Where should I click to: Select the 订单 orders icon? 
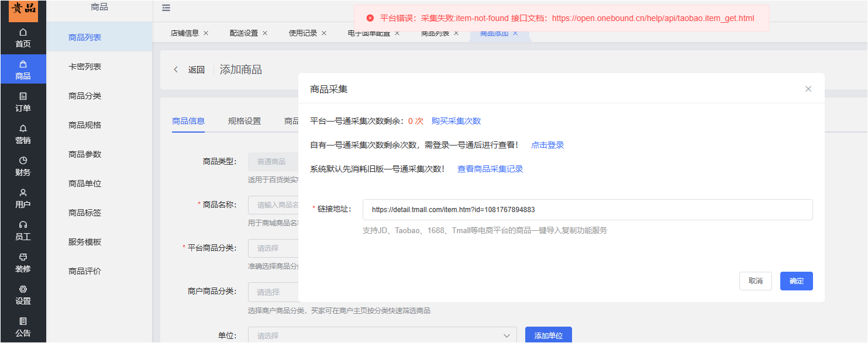[23, 96]
